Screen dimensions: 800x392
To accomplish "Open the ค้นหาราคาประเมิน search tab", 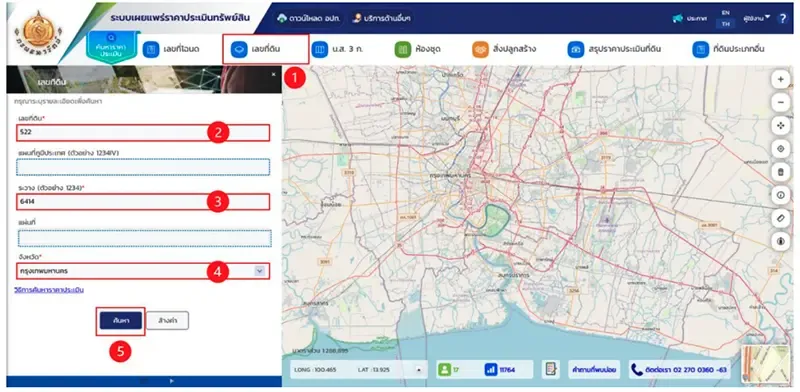I will coord(112,46).
